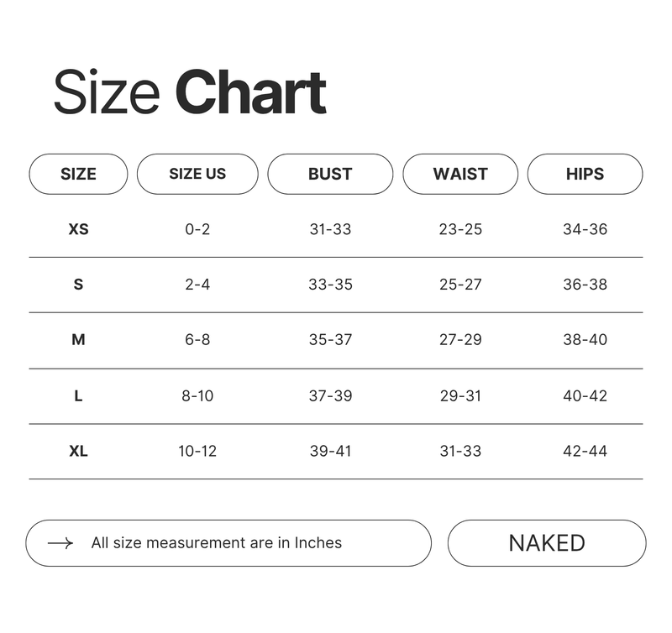Click the SIZE column header pill
Image resolution: width=672 pixels, height=633 pixels.
coord(78,174)
